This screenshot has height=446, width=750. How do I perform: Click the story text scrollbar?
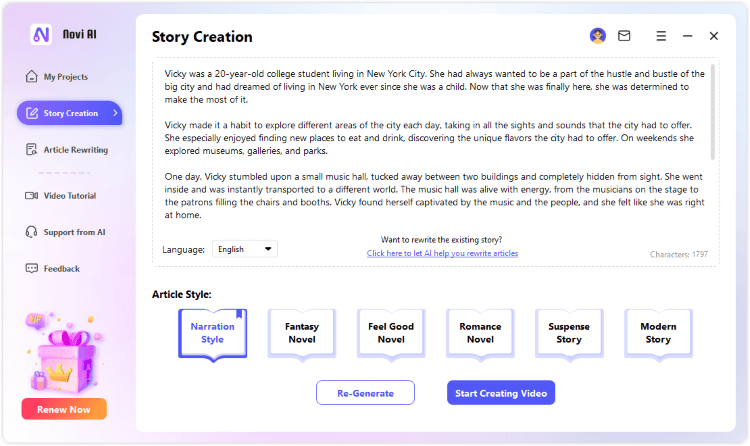click(713, 112)
